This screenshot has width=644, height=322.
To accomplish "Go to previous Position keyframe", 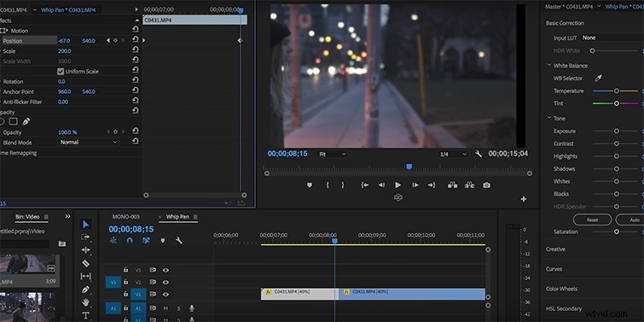I will [108, 41].
